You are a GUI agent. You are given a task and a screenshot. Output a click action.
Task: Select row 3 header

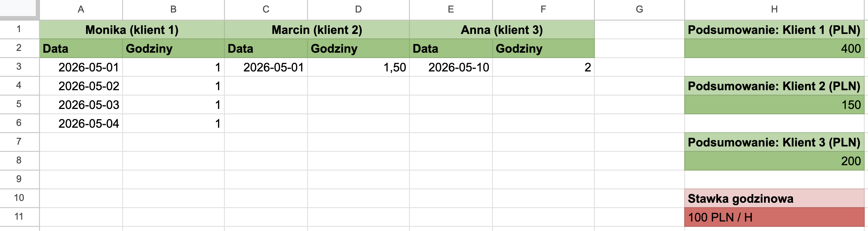click(19, 67)
